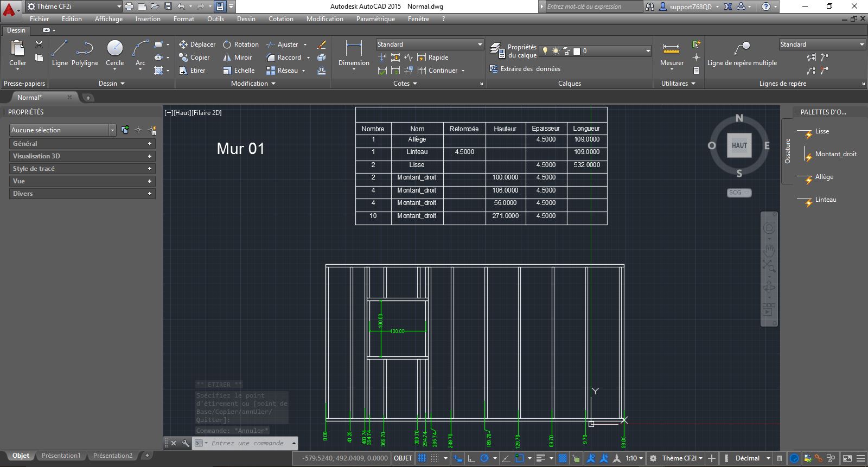Insert the Lisse palette tool
The height and width of the screenshot is (467, 868).
pos(813,132)
